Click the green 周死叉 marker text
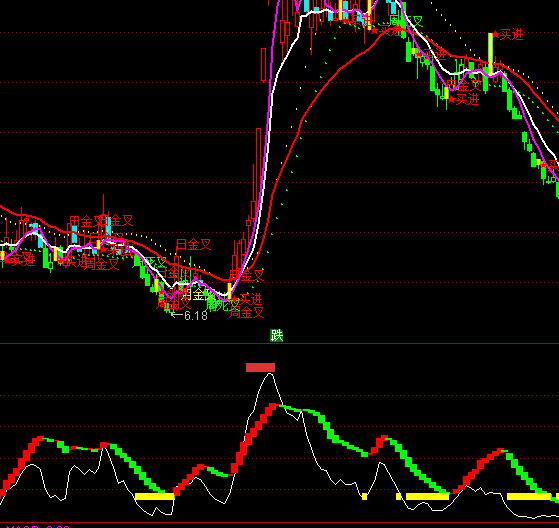 coord(223,305)
